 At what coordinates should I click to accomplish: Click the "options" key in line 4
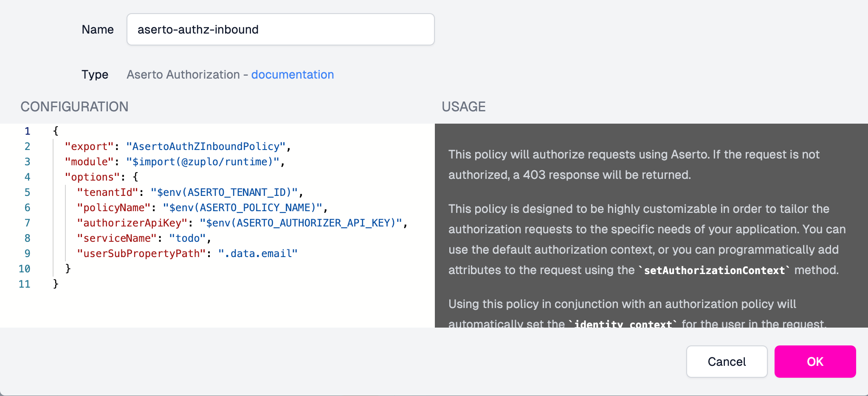92,177
